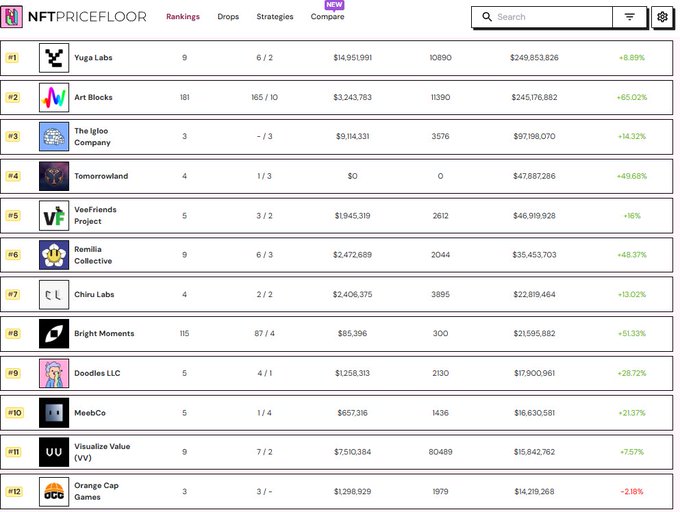Open the Bright Moments link
The height and width of the screenshot is (512, 680).
[104, 333]
